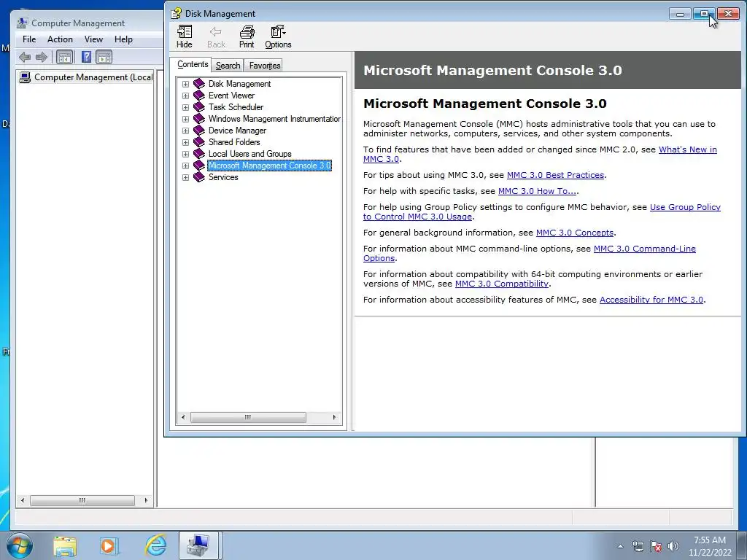Click the Device Manager book icon

pos(199,131)
